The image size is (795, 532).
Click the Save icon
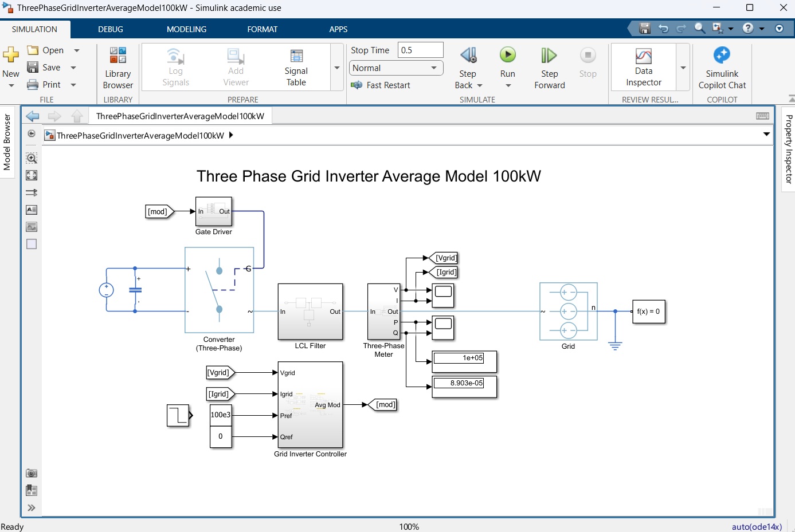(33, 68)
